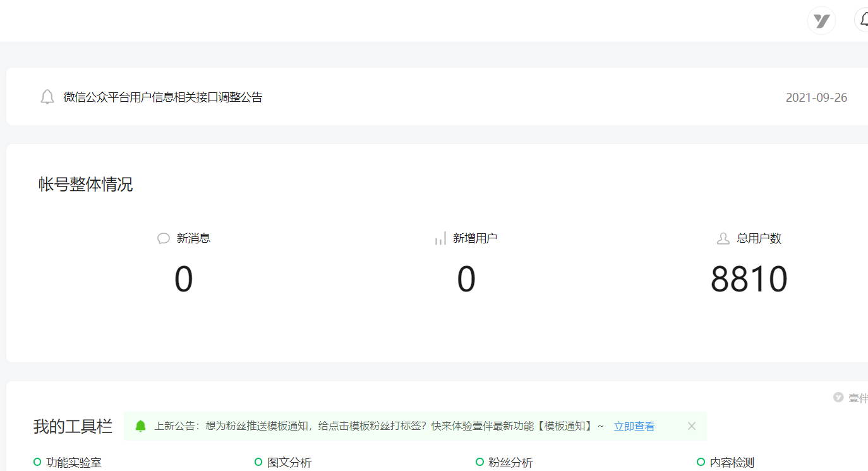Click the 新消息 speech bubble icon
This screenshot has height=471, width=868.
tap(164, 238)
